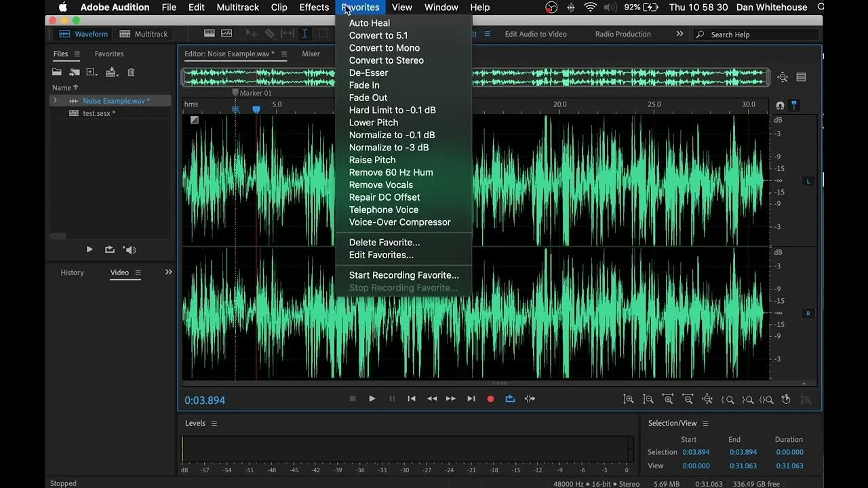Open Levels panel menu
Viewport: 868px width, 488px height.
pyautogui.click(x=214, y=423)
